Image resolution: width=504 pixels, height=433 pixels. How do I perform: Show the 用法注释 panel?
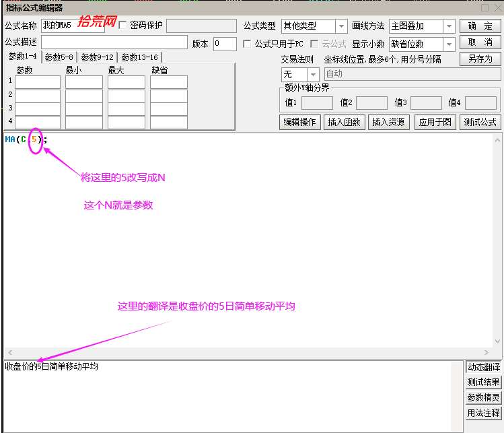[483, 413]
